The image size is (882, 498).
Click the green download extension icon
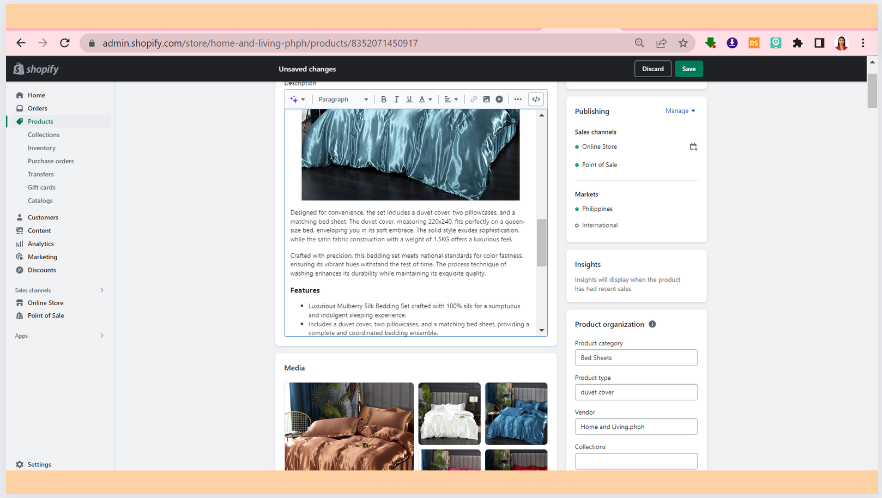(710, 43)
